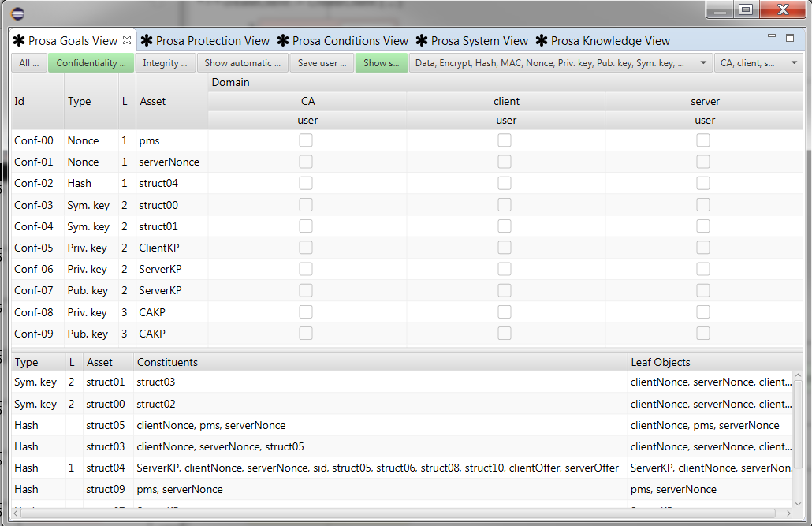
Task: Switch to Prosa System View tab
Action: [x=479, y=41]
